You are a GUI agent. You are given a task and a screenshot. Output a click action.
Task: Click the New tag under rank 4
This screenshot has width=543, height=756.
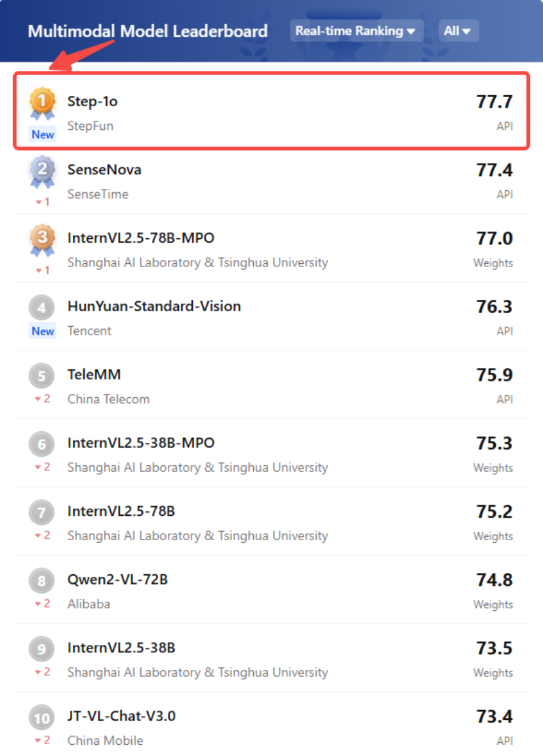[43, 331]
